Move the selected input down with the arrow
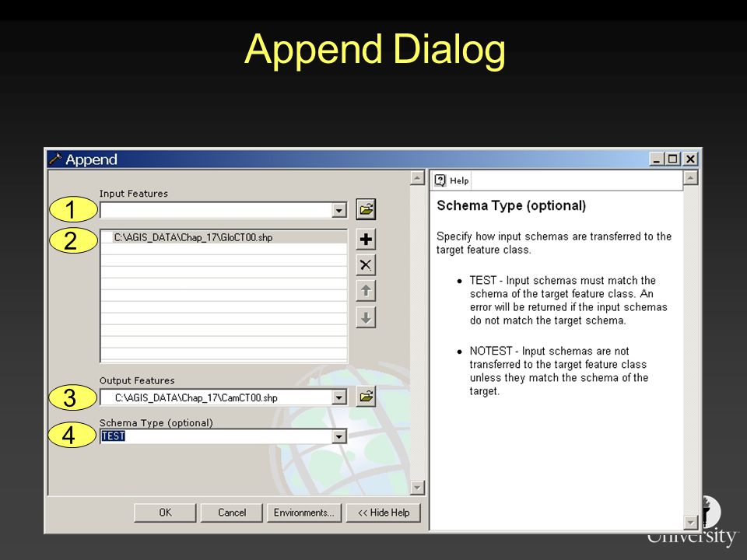 (x=366, y=317)
